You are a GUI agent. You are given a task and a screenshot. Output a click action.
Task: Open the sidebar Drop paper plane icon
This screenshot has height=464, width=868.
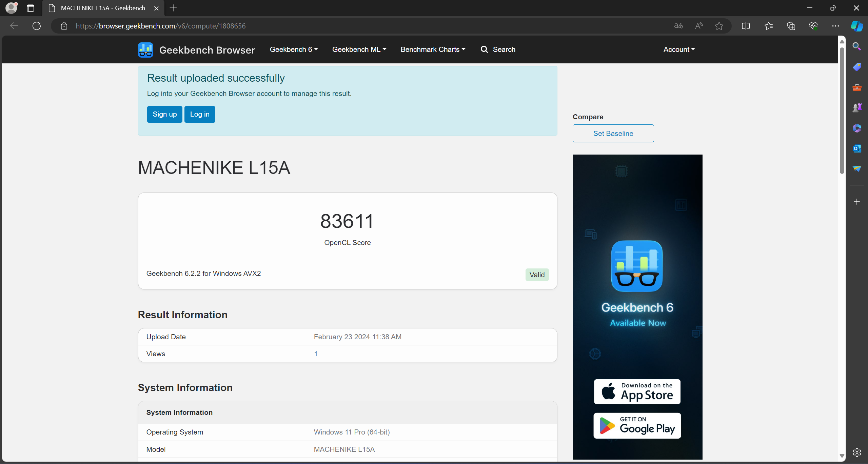pyautogui.click(x=857, y=168)
